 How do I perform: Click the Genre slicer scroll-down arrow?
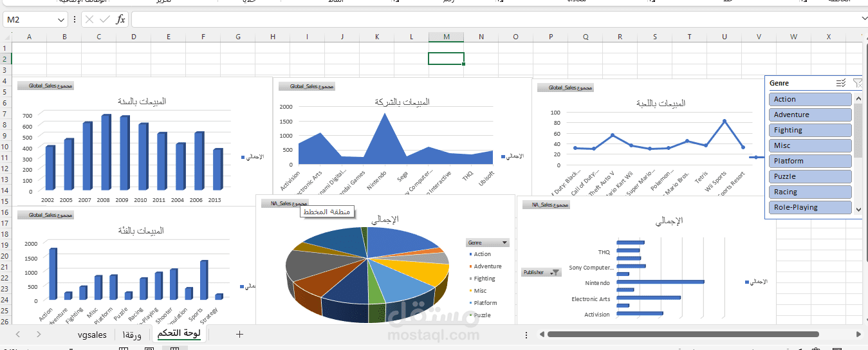tap(858, 209)
